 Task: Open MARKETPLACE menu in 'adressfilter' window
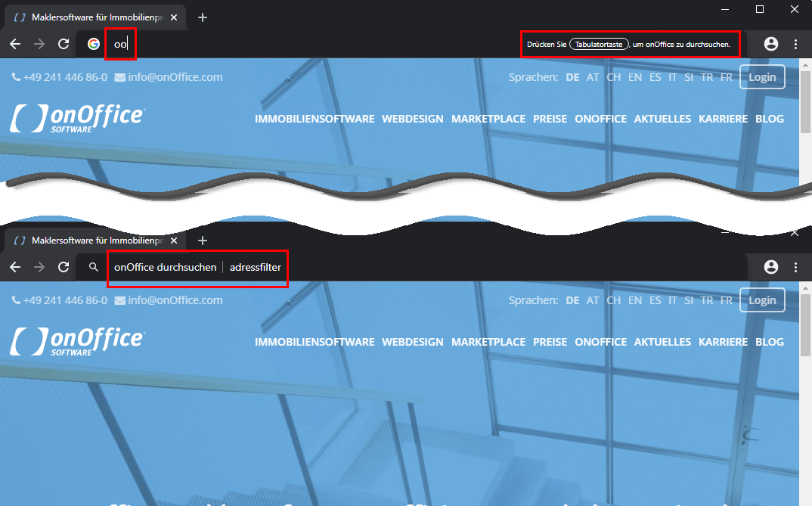(488, 342)
